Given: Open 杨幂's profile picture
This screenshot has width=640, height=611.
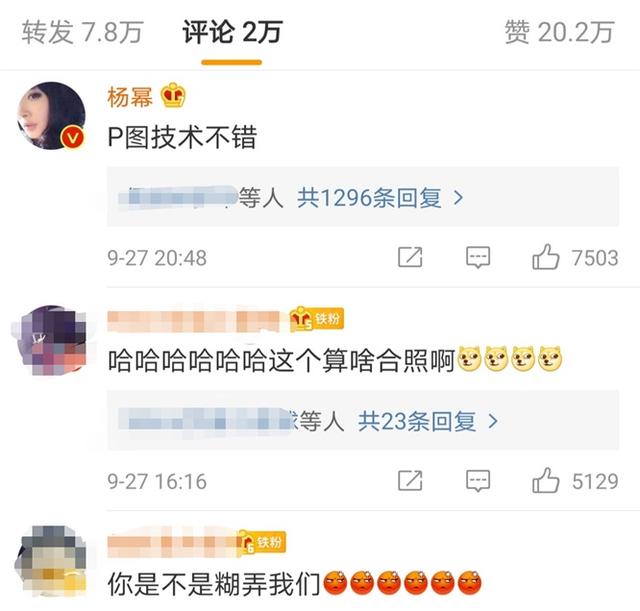Looking at the screenshot, I should [51, 116].
